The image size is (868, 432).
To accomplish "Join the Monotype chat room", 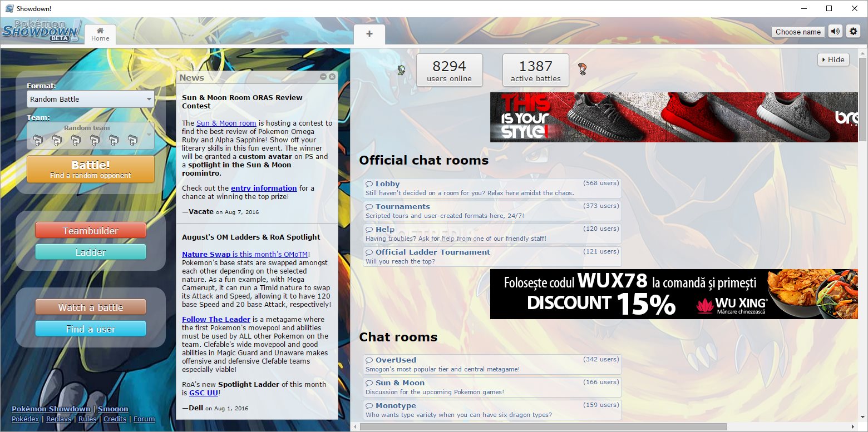I will pos(492,410).
